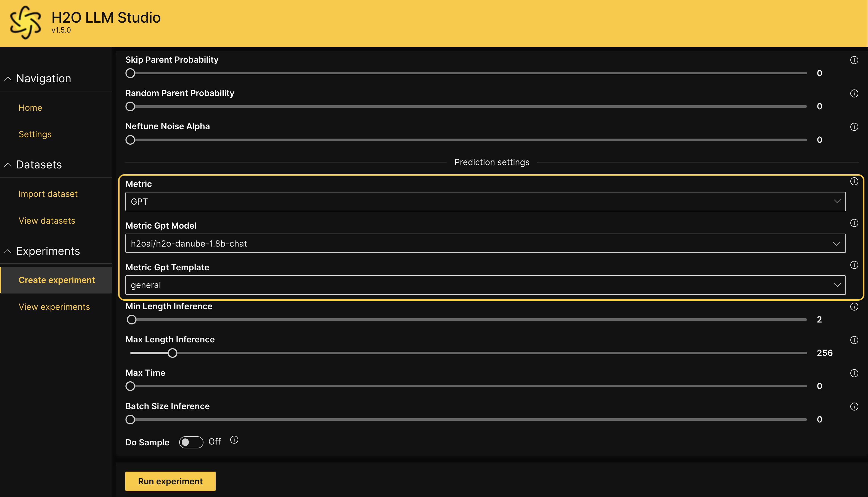Click the Do Sample Off label
The width and height of the screenshot is (868, 497).
(x=215, y=442)
